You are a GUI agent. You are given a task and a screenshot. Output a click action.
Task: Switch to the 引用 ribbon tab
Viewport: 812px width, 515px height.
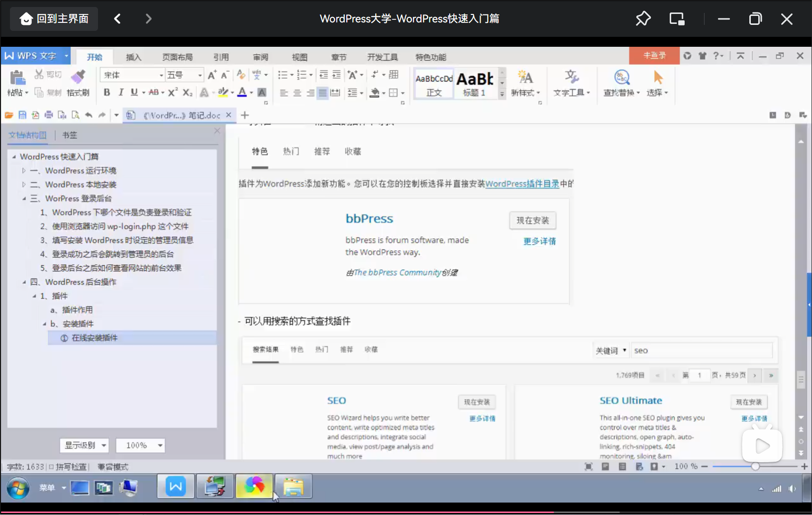(x=221, y=57)
